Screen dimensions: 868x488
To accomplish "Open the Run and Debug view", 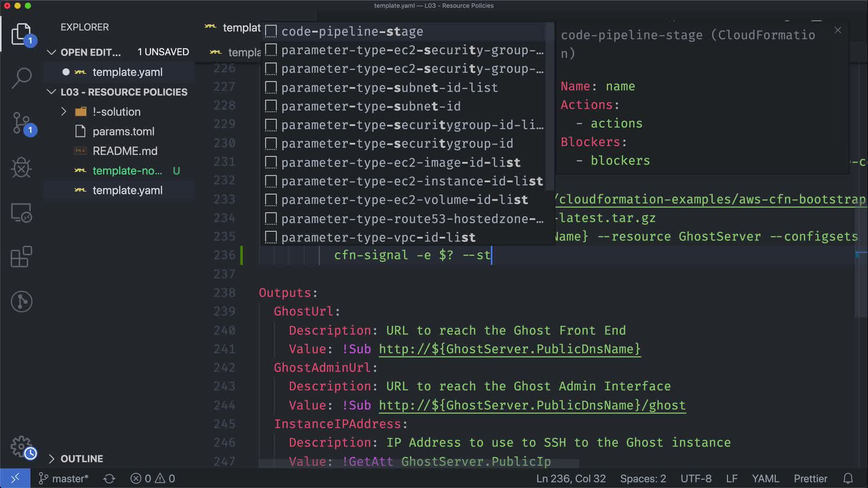I will pos(21,168).
